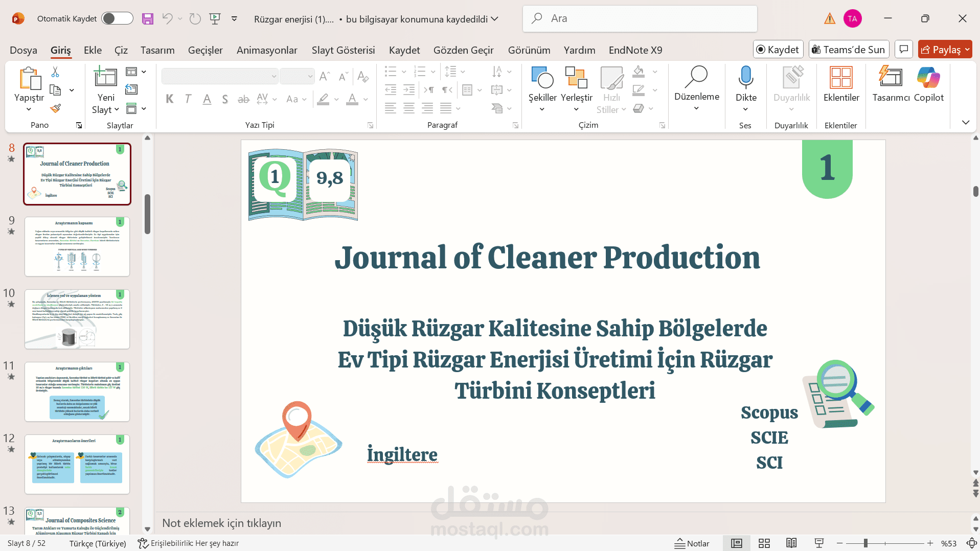The height and width of the screenshot is (551, 980).
Task: Collapse the ribbon with the chevron
Action: pos(966,122)
